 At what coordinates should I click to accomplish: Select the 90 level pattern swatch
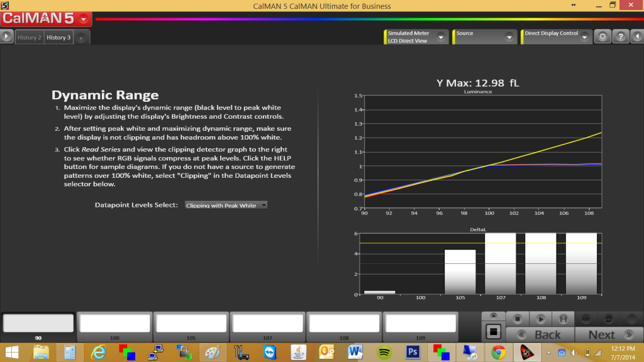click(x=38, y=323)
